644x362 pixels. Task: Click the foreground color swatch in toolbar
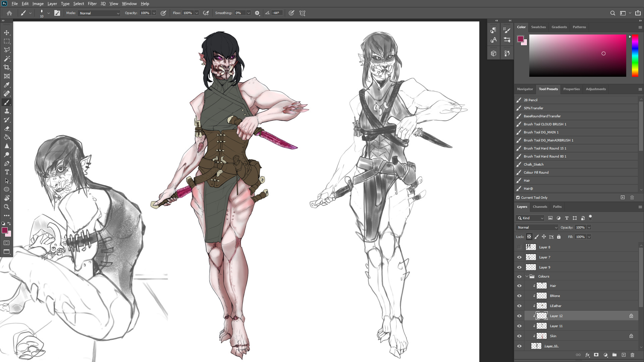pos(5,230)
